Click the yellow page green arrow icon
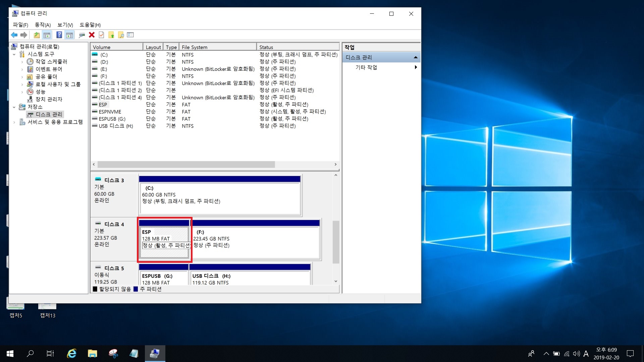644x362 pixels. (111, 35)
